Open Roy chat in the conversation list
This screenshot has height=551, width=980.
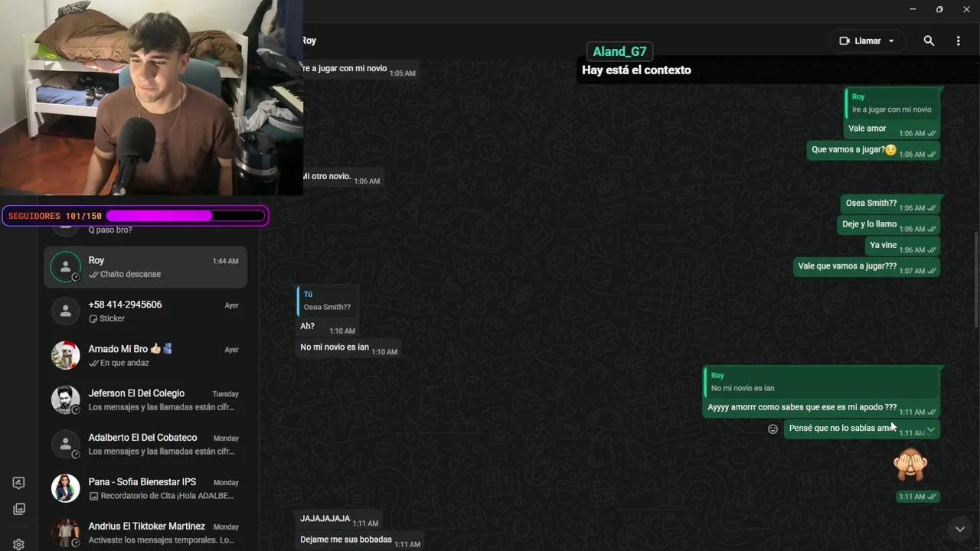coord(145,267)
